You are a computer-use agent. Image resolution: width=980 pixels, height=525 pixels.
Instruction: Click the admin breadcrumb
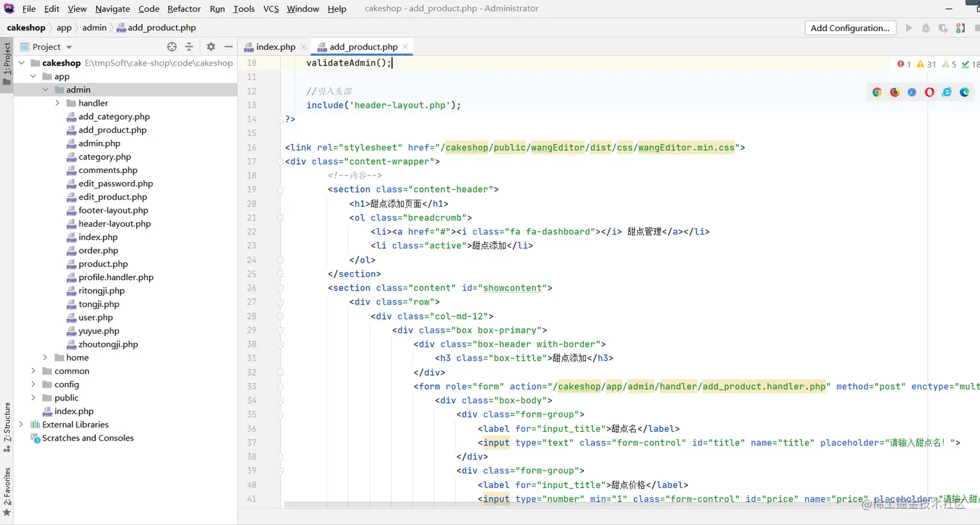(x=95, y=28)
